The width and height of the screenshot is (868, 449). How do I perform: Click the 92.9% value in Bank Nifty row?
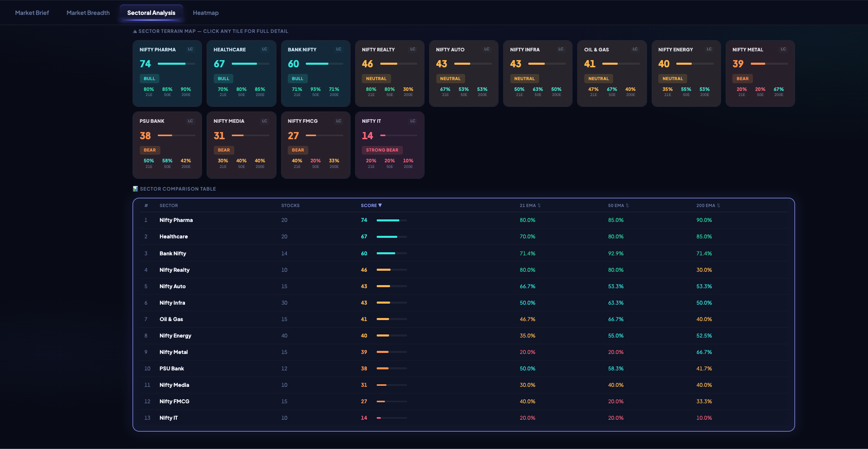tap(616, 253)
